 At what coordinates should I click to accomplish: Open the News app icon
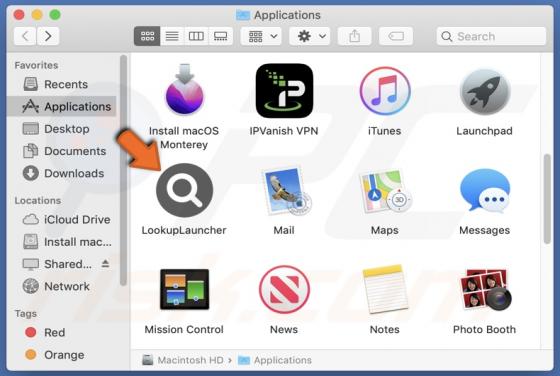tap(284, 289)
